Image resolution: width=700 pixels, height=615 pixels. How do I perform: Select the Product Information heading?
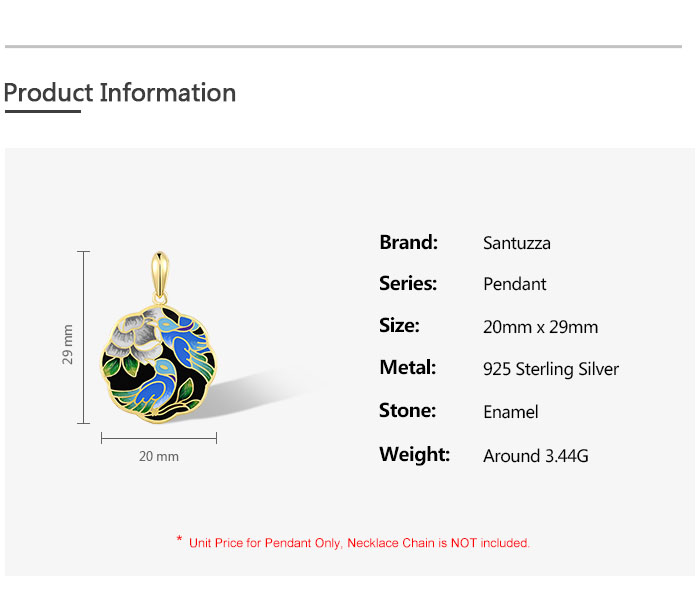coord(120,93)
